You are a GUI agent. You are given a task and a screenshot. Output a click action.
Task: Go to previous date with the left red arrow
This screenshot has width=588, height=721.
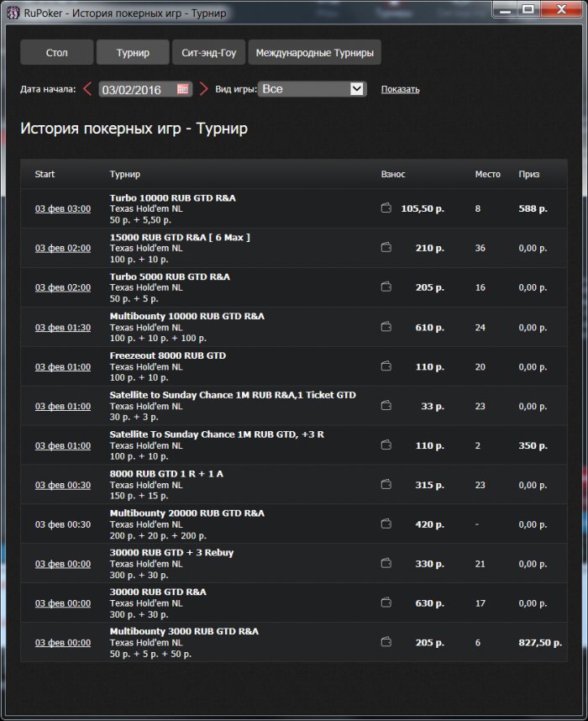(x=87, y=89)
